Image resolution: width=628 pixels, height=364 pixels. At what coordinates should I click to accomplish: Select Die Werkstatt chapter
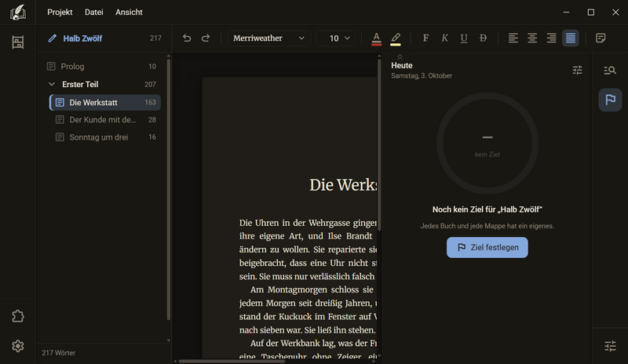[x=105, y=103]
